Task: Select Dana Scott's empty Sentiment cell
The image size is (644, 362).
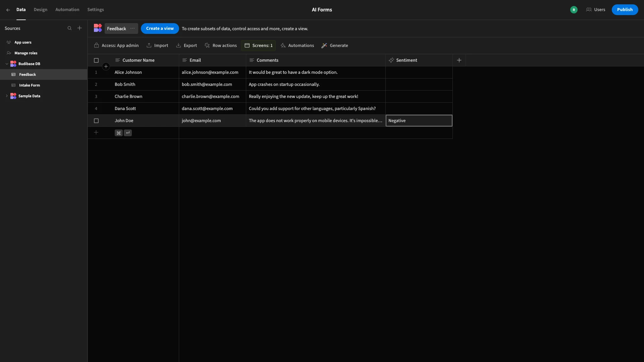Action: (x=419, y=109)
